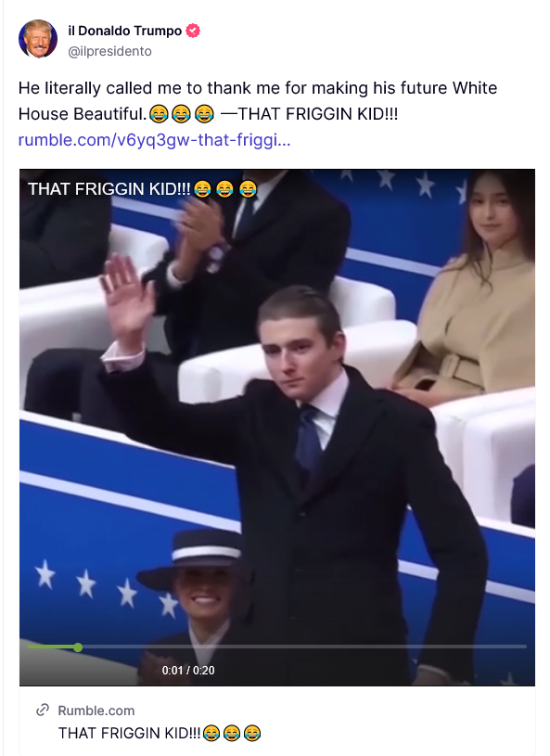Open the @ilpresidento handle
550x756 pixels.
pos(109,51)
